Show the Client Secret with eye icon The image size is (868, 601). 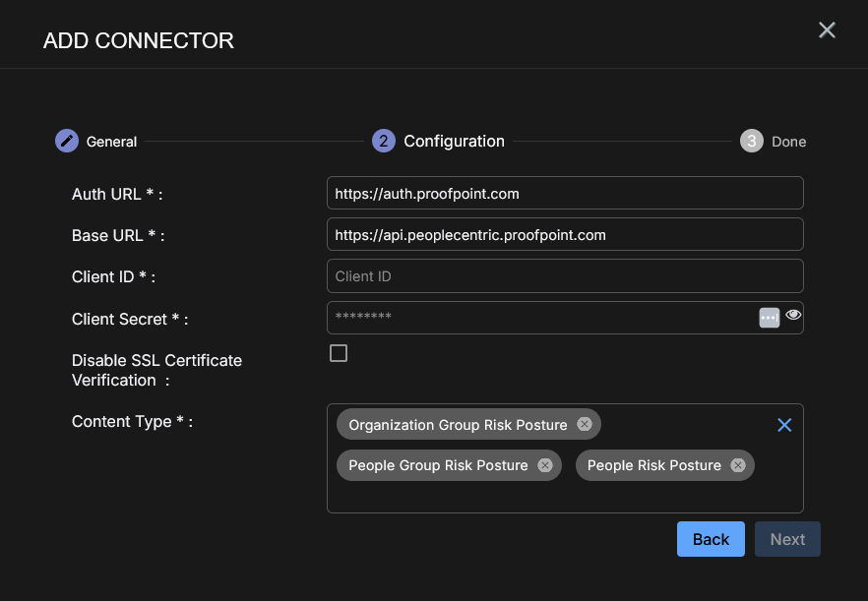coord(793,316)
